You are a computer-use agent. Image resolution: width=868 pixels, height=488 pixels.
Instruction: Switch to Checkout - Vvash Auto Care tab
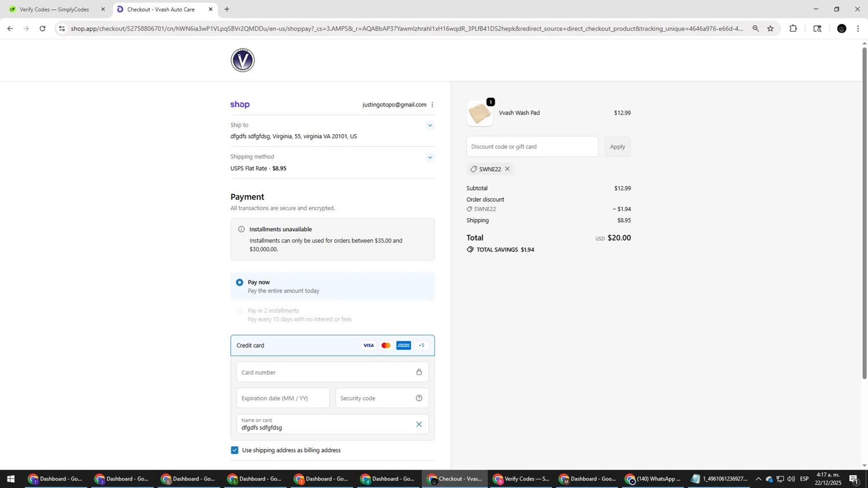point(165,9)
